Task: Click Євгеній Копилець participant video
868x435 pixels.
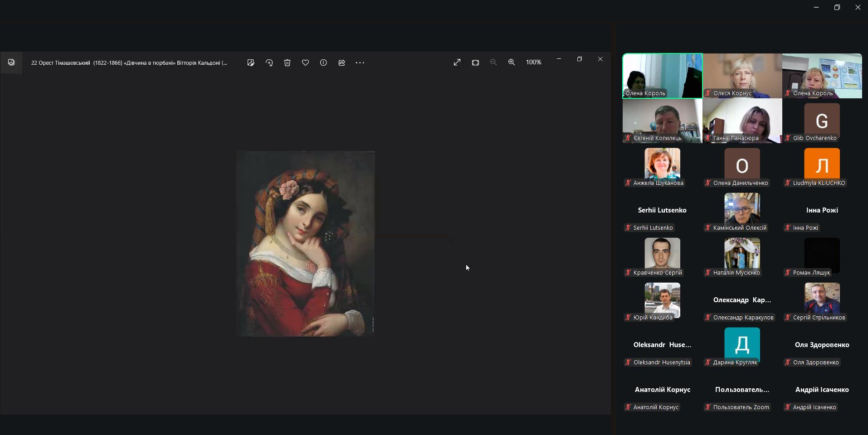Action: click(x=662, y=121)
